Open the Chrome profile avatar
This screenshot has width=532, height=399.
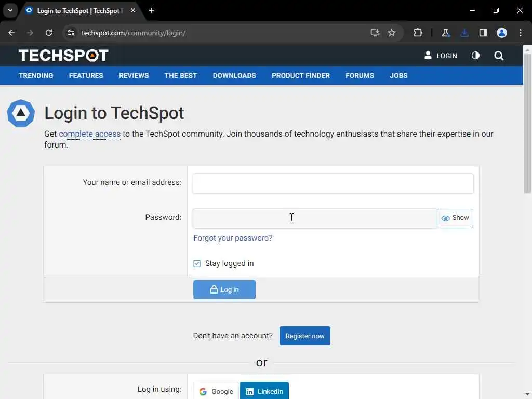(x=502, y=33)
